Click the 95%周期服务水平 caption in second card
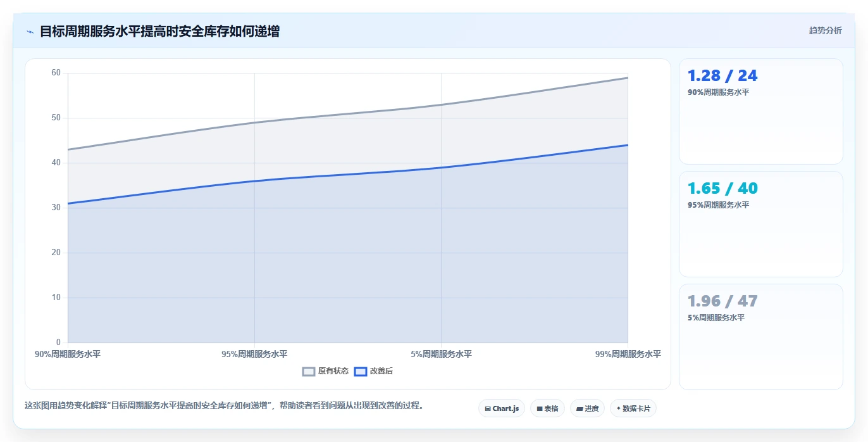Screen dimensions: 868x442 coord(718,205)
